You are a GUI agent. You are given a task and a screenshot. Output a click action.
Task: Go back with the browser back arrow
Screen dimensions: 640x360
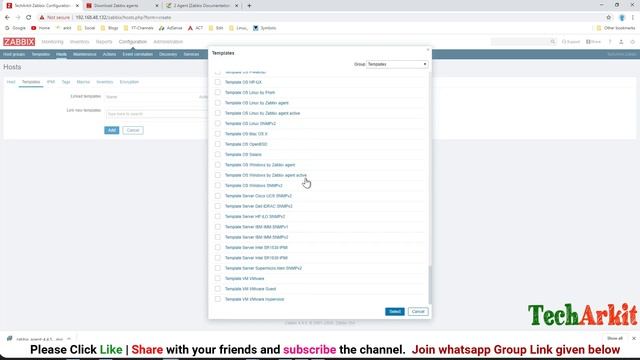coord(7,18)
